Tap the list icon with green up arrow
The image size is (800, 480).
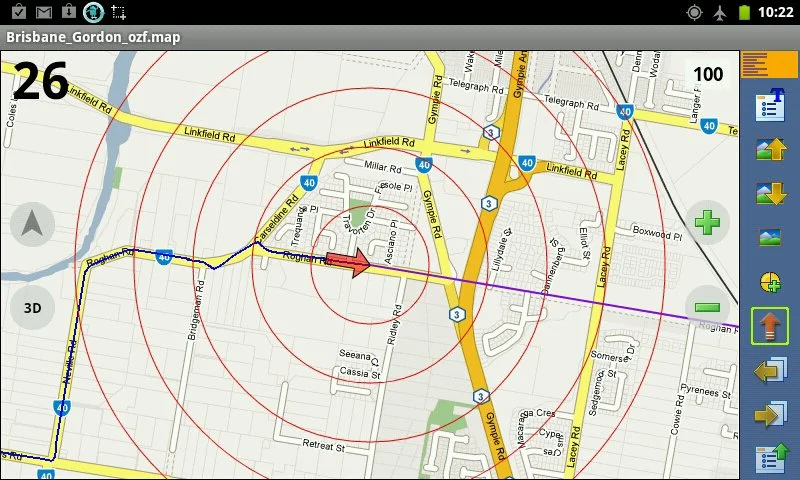(x=769, y=457)
